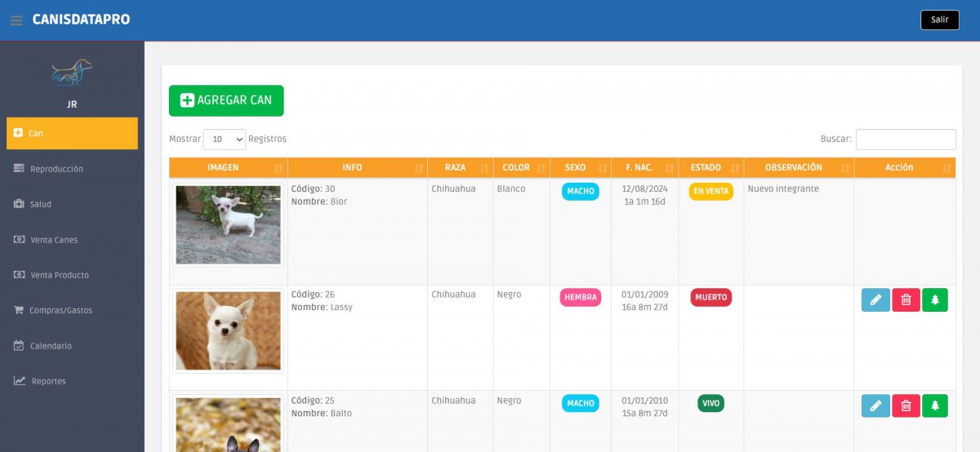
Task: Click the hamburger menu icon in header
Action: click(x=16, y=20)
